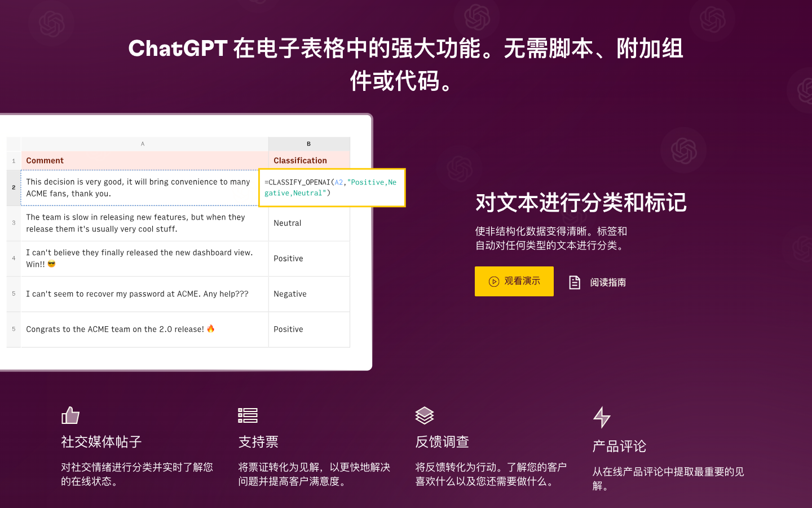Click comment 'Congrats to the ACME team'
Screen dimensions: 812x508
click(144, 330)
